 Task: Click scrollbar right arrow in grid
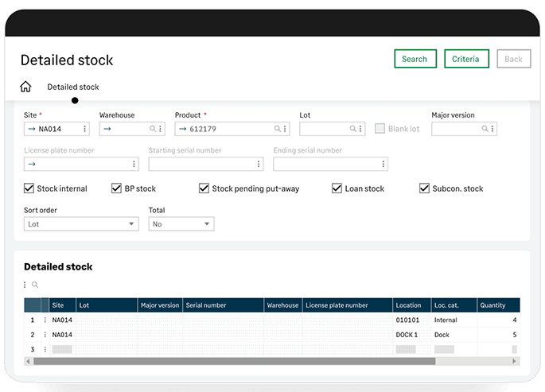tap(515, 361)
